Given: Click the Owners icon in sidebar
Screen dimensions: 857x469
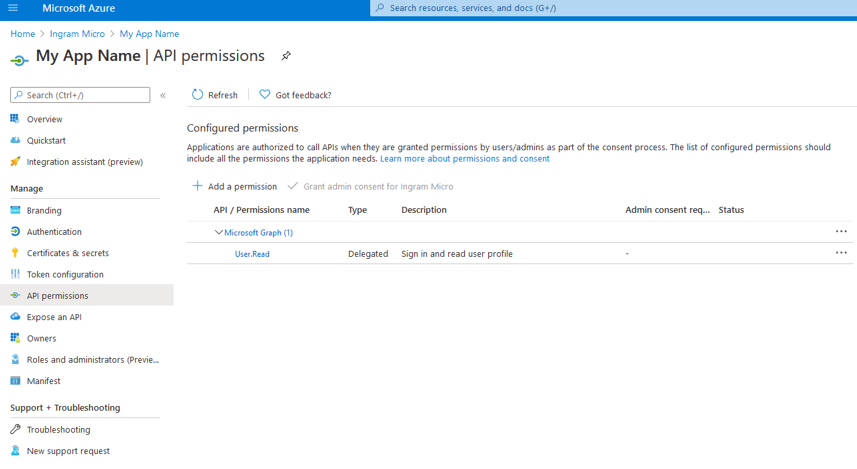Looking at the screenshot, I should point(15,338).
